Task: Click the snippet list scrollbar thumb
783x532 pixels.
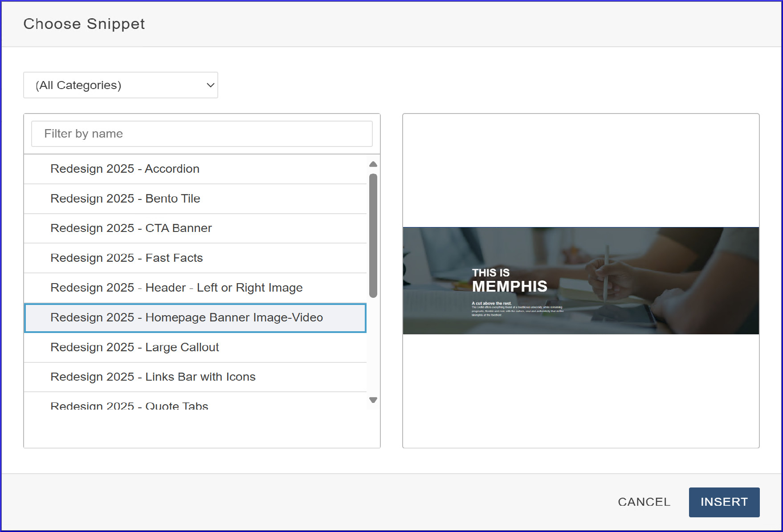Action: tap(373, 235)
